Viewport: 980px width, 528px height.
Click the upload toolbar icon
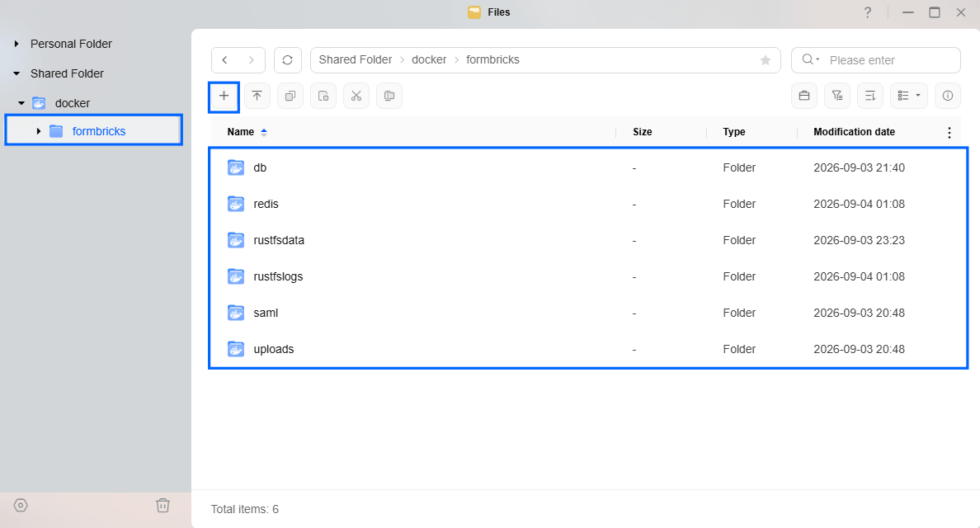click(257, 97)
